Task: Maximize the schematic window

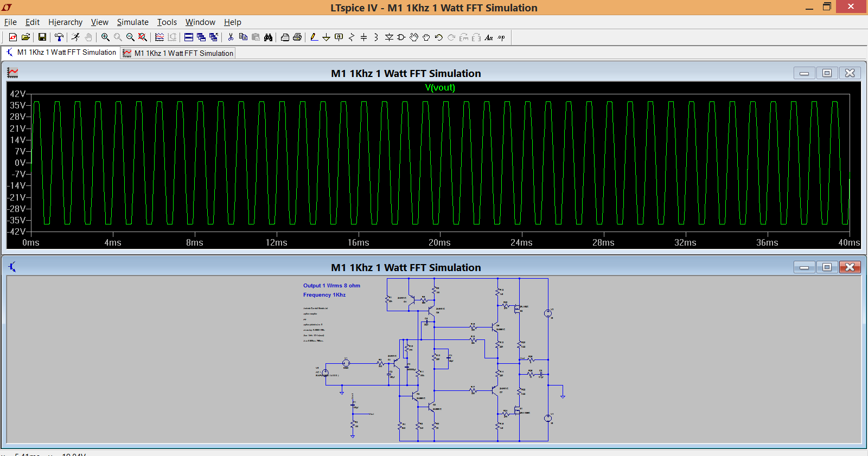Action: point(827,267)
